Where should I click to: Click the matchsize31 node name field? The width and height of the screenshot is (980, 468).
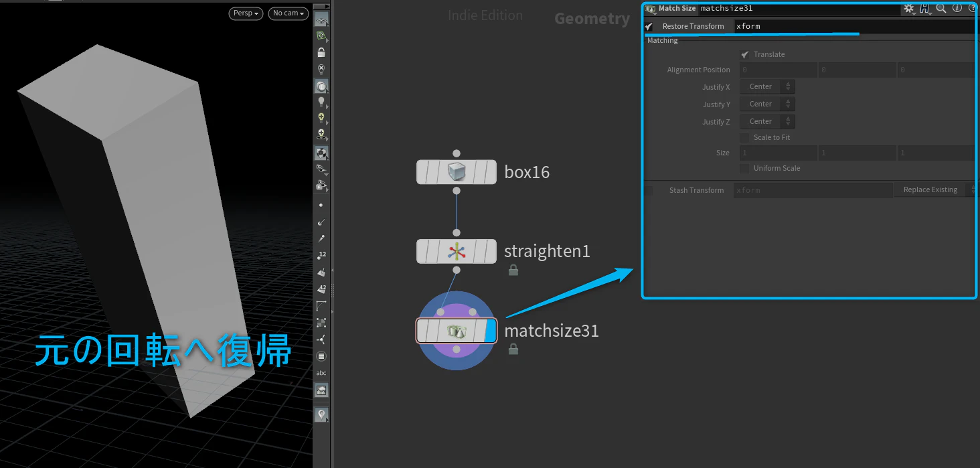[798, 8]
